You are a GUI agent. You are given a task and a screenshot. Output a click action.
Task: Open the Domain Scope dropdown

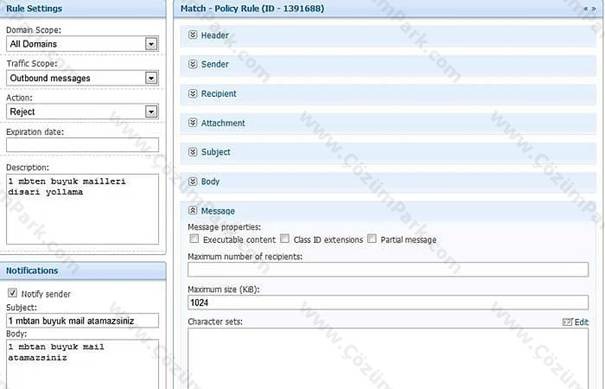tap(151, 44)
